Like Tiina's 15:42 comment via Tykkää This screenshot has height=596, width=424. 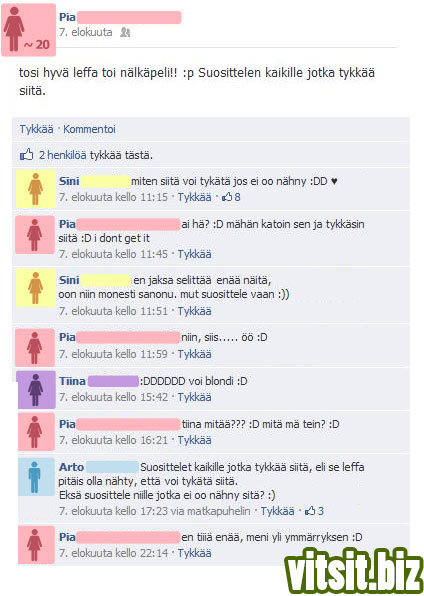194,397
